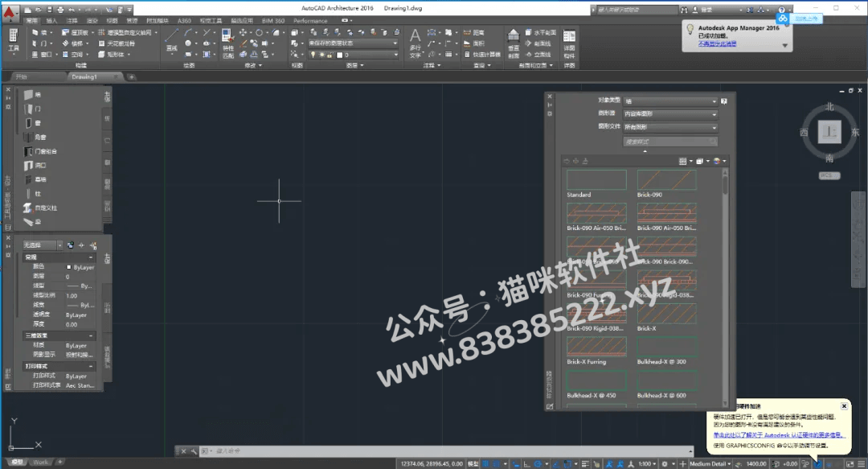Select the 直线 (Line) drawing tool
This screenshot has width=868, height=469.
pos(172,39)
